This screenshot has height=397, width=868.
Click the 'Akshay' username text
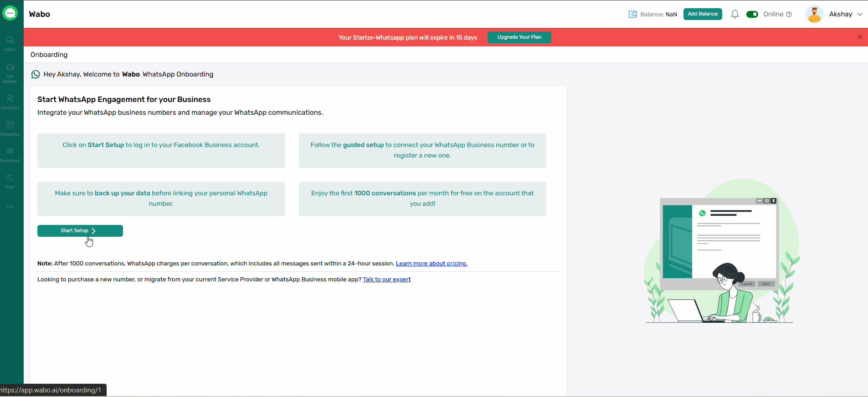tap(841, 14)
